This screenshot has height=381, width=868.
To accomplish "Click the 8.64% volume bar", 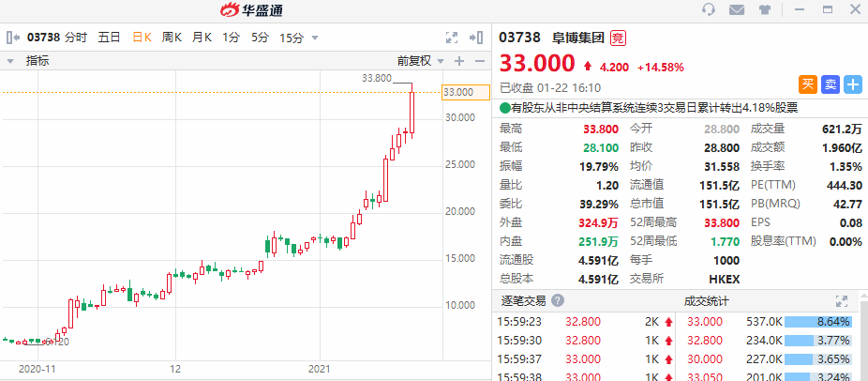I will (x=817, y=321).
